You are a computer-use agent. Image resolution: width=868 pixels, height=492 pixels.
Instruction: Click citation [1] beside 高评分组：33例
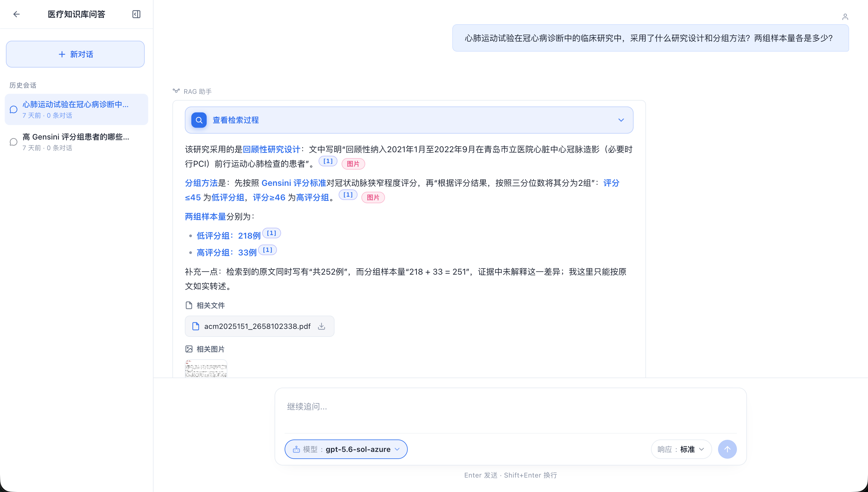267,250
